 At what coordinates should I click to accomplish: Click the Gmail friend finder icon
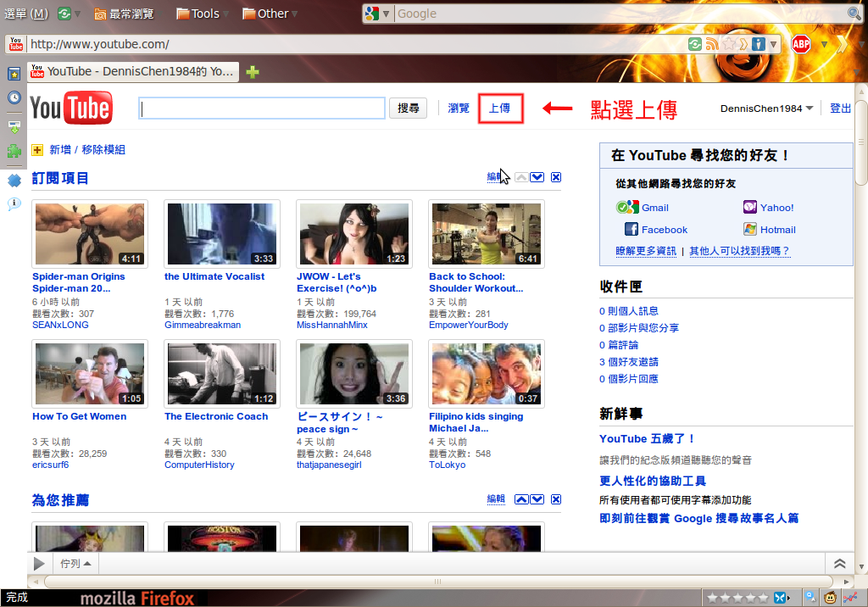coord(627,207)
